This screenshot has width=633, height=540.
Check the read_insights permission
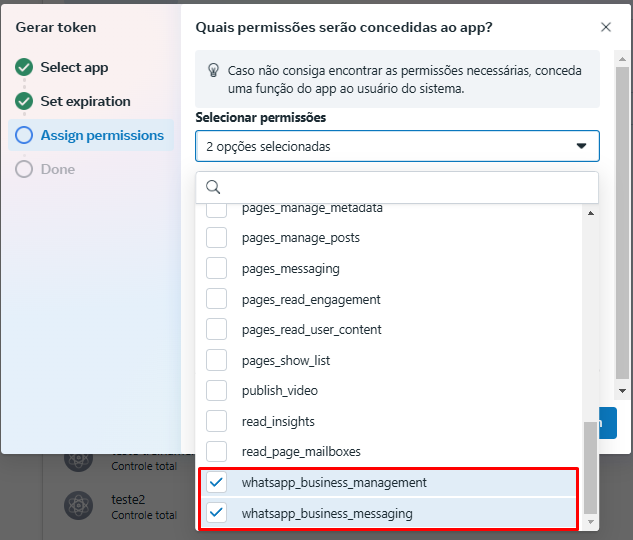(x=217, y=421)
